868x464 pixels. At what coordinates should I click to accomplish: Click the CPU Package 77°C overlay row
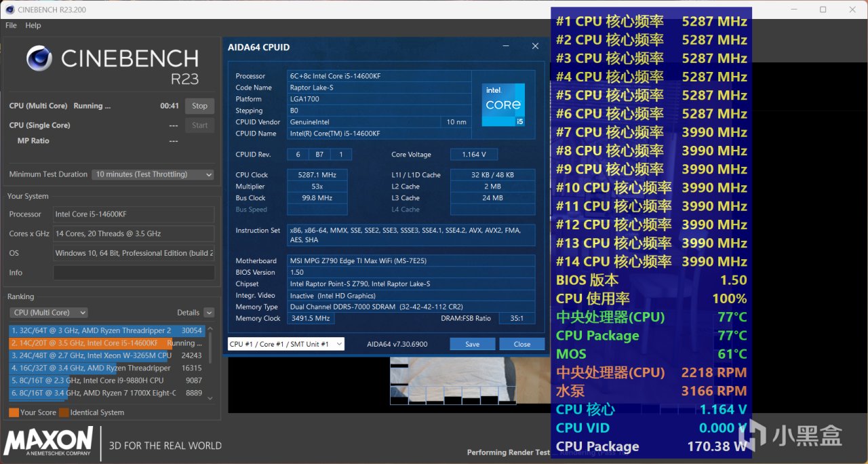click(x=651, y=335)
